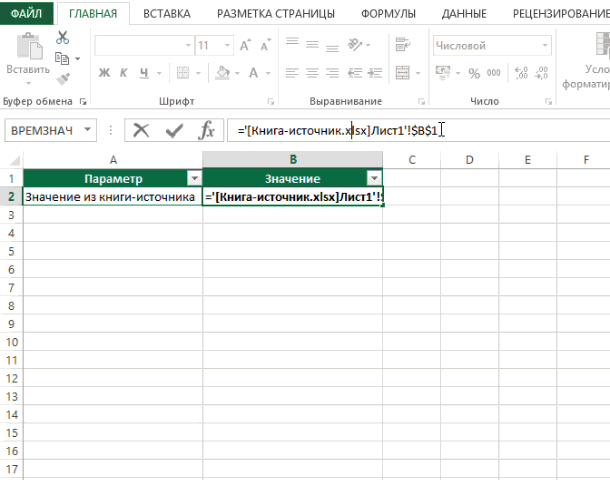The width and height of the screenshot is (610, 480).
Task: Click the Copy icon
Action: [61, 58]
